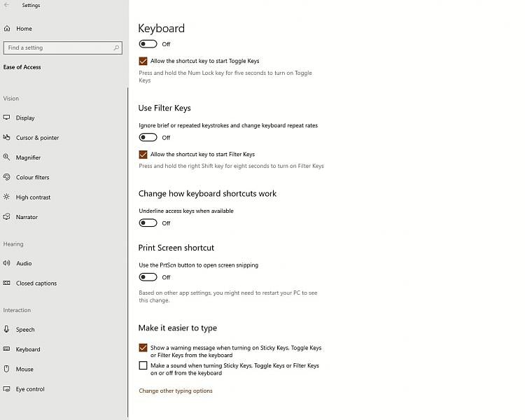This screenshot has width=525, height=420.
Task: Click the Make it easier to type heading
Action: [178, 328]
